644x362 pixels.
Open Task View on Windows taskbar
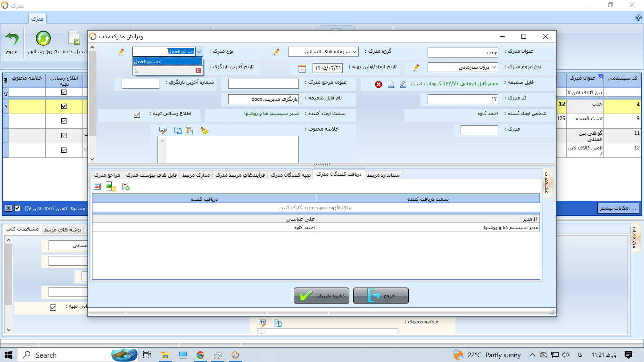tap(147, 355)
